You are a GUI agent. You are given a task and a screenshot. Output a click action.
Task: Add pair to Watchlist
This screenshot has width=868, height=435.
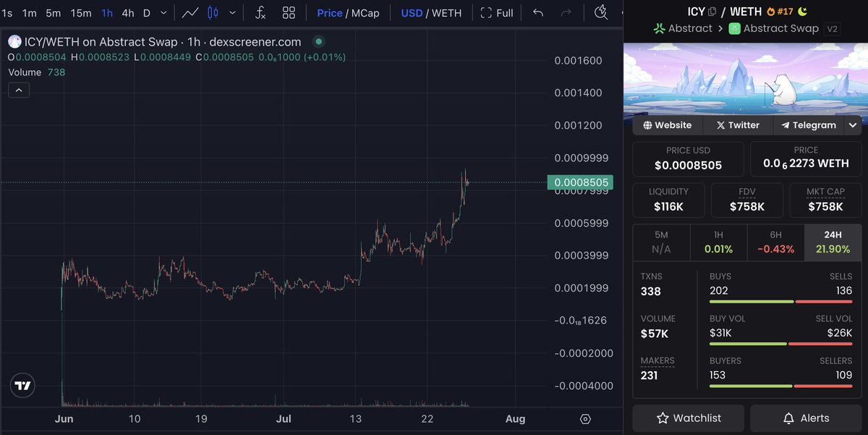pos(689,418)
